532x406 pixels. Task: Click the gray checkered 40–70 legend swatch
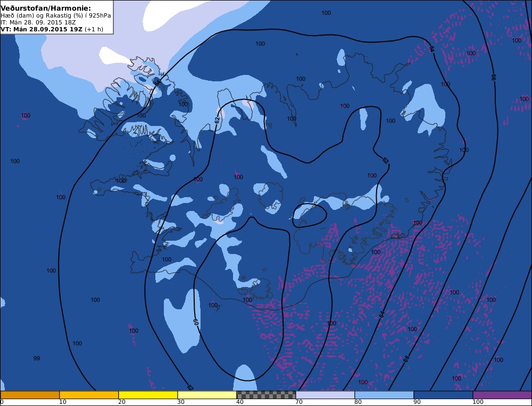coord(266,395)
